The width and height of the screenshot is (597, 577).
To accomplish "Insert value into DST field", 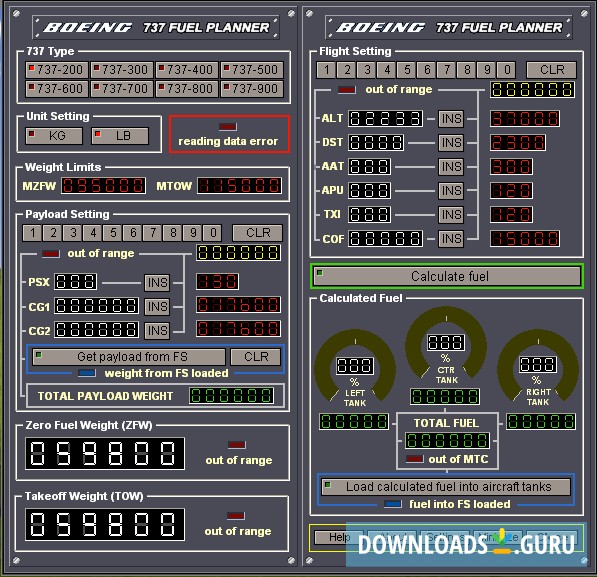I will 451,143.
